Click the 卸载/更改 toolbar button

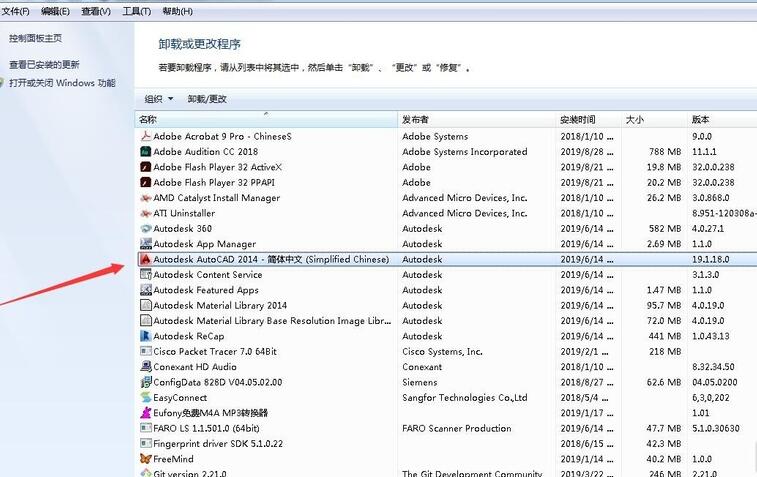coord(207,99)
